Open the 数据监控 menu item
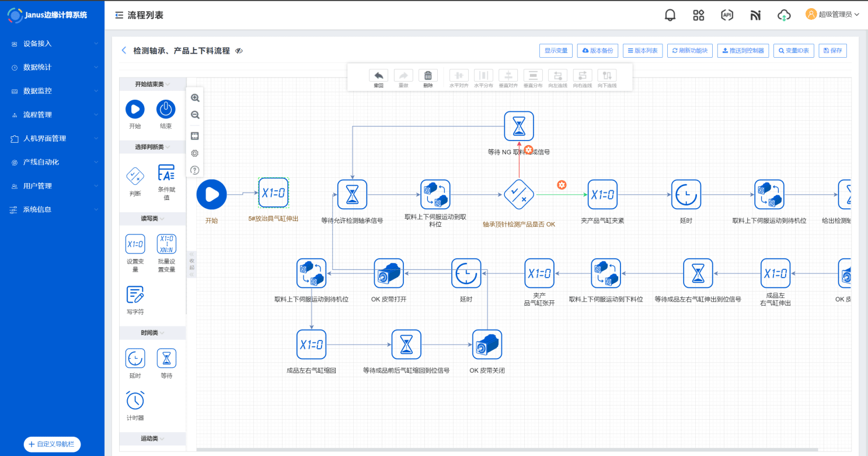 (x=53, y=91)
